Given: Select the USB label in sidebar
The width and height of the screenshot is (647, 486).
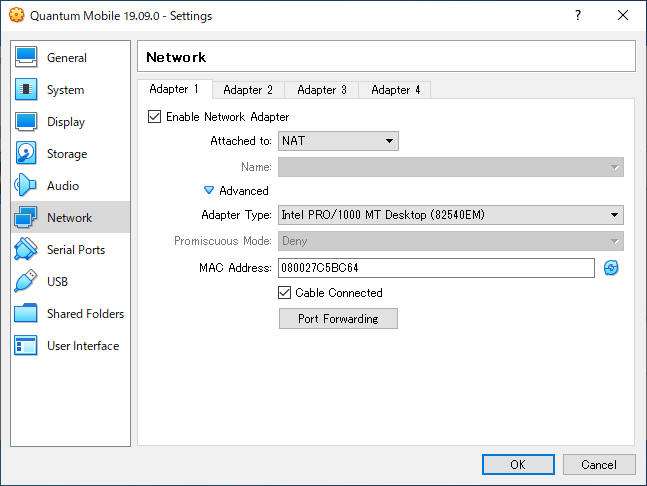Looking at the screenshot, I should pos(57,281).
